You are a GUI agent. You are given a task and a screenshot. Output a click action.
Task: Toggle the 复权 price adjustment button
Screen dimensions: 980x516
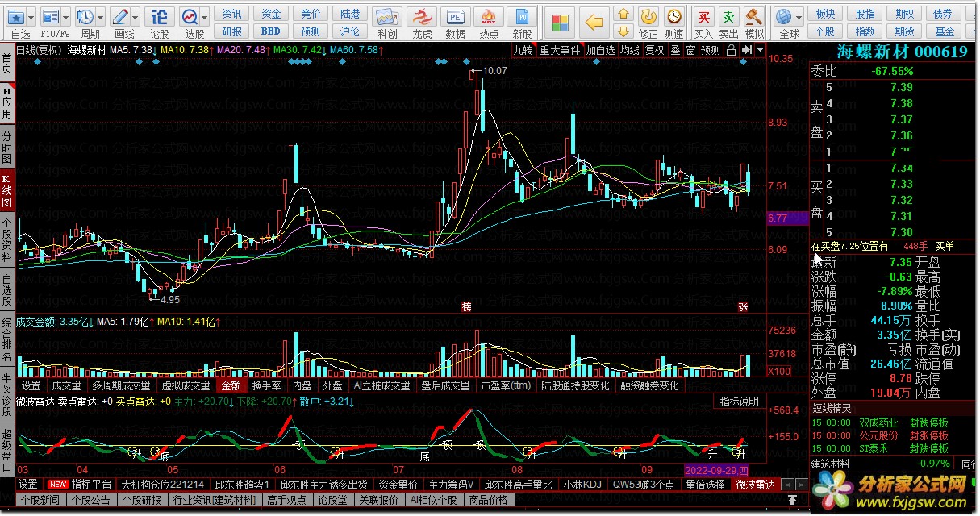coord(654,50)
